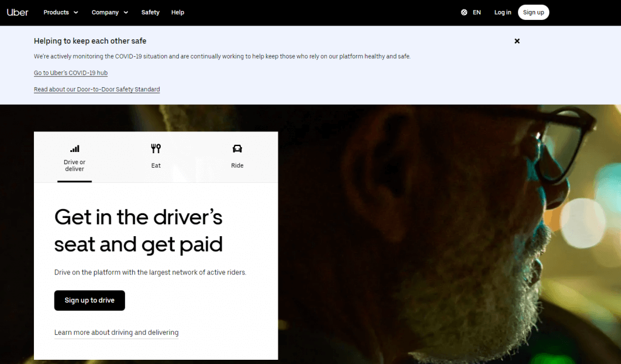The width and height of the screenshot is (621, 364).
Task: Read about Door-to-Door Safety Standard link
Action: coord(96,90)
